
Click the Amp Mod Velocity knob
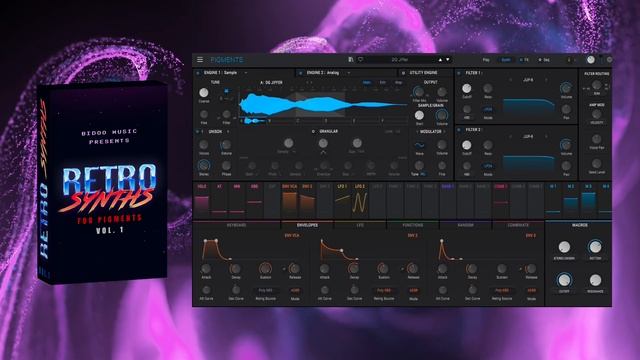pyautogui.click(x=596, y=114)
